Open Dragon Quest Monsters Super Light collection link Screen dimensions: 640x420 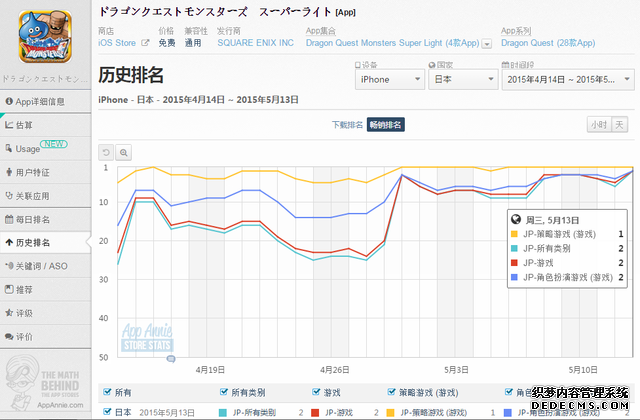click(393, 42)
